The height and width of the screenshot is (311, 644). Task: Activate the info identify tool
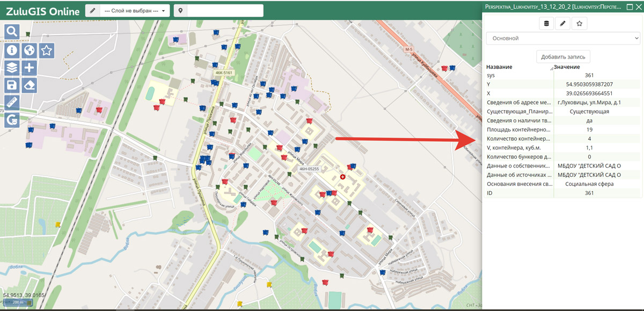12,50
